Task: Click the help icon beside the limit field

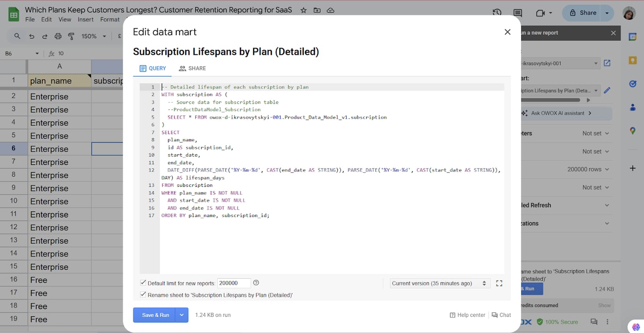Action: point(256,283)
